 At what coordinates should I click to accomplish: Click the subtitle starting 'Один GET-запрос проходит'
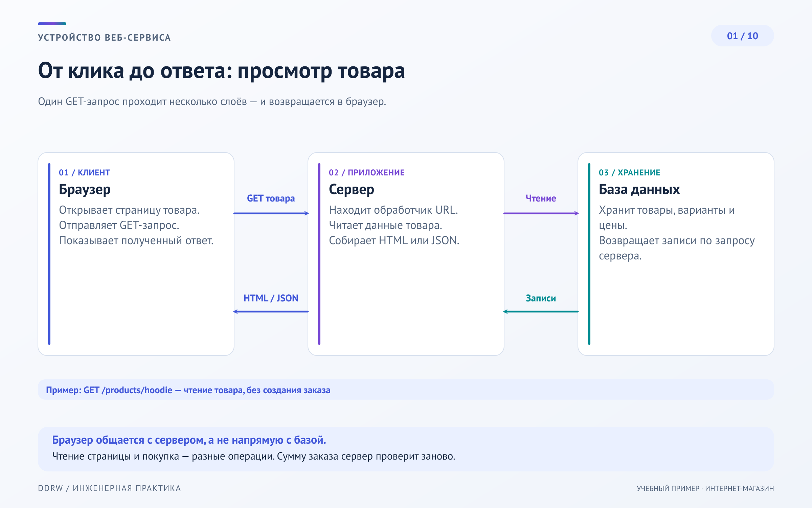click(212, 102)
